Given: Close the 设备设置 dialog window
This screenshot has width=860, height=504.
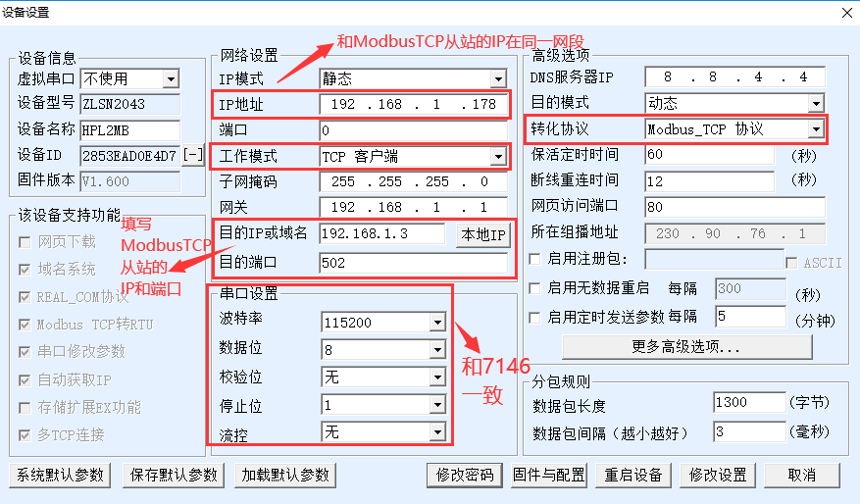Looking at the screenshot, I should [x=845, y=12].
